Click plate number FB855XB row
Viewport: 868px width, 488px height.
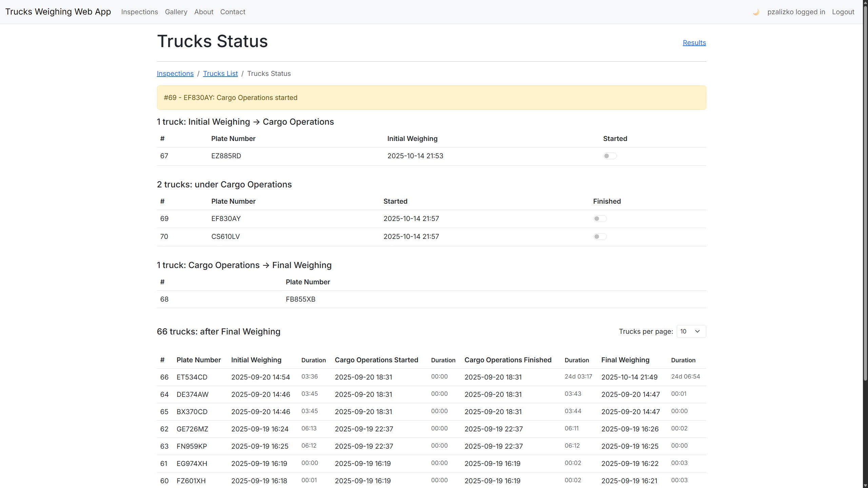click(300, 299)
